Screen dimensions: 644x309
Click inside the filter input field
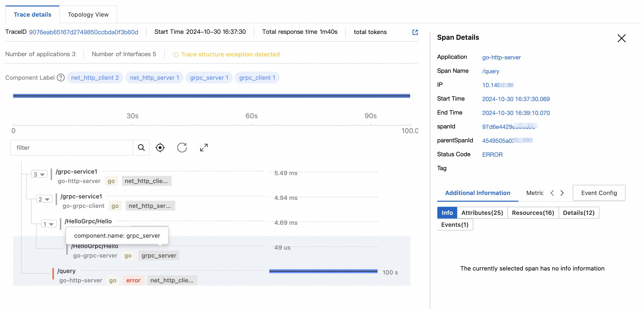70,148
